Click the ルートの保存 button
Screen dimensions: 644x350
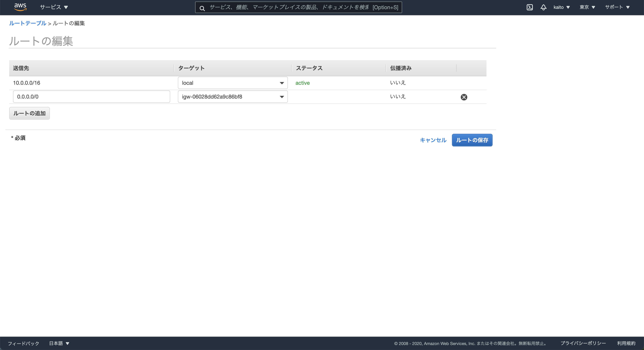pyautogui.click(x=472, y=140)
